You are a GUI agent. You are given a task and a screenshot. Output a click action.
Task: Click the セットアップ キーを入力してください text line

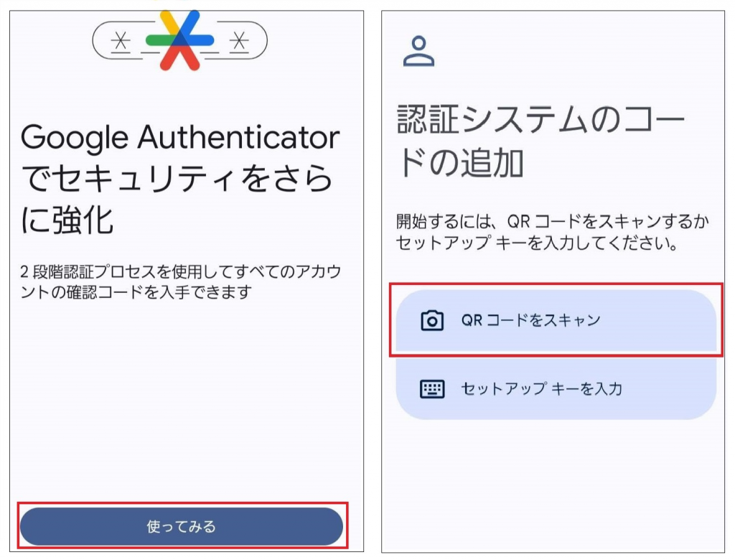536,243
